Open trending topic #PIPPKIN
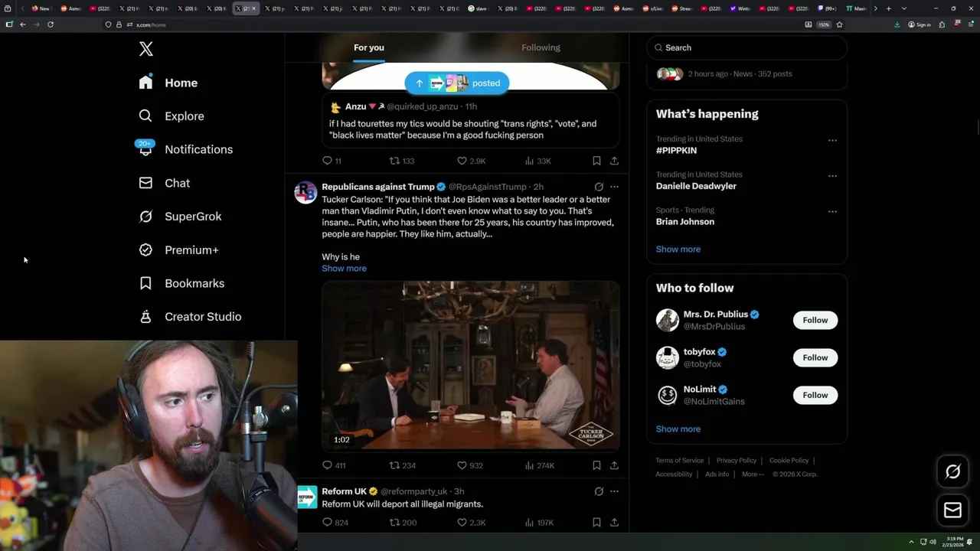 pyautogui.click(x=676, y=151)
